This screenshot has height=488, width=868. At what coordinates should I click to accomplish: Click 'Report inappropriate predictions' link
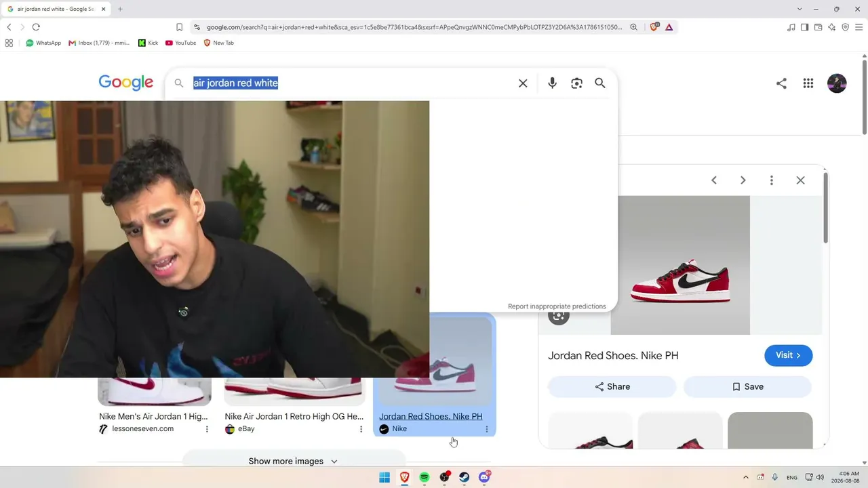point(557,306)
